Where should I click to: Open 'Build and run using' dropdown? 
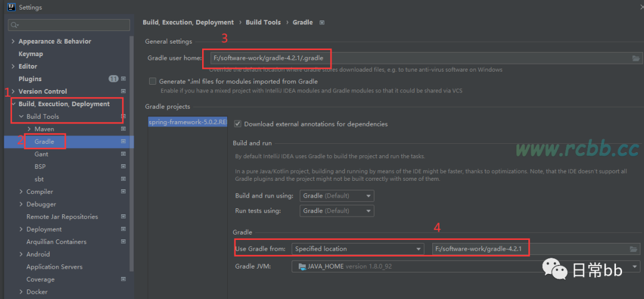(337, 196)
